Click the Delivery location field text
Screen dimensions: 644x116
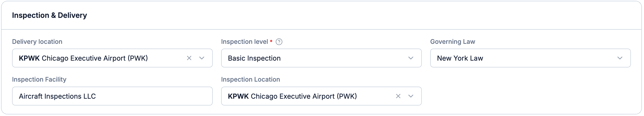pos(83,58)
